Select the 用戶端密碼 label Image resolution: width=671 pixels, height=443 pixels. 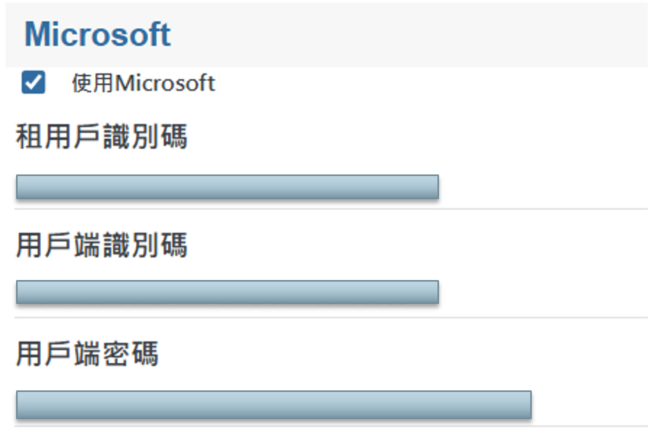point(87,353)
